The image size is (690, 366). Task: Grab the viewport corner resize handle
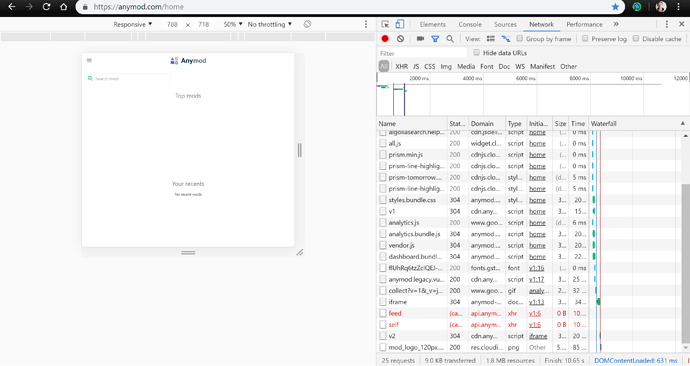[x=300, y=253]
